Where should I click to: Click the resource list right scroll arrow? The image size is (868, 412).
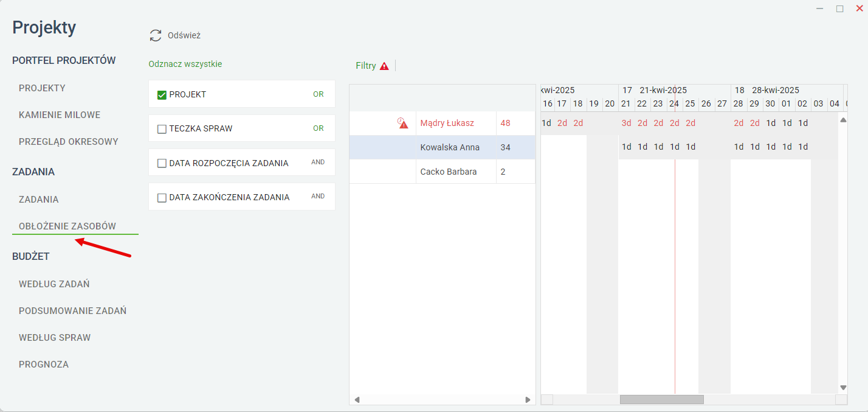coord(528,400)
